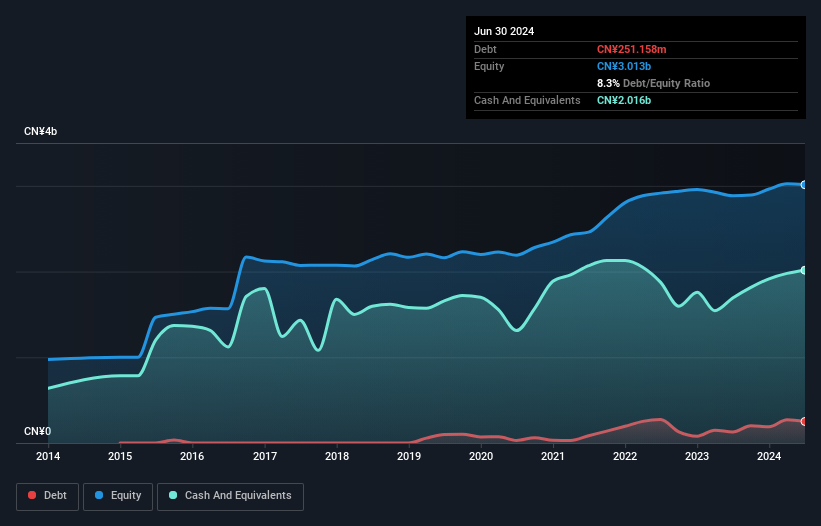Click the blue Equity endpoint marker

(x=804, y=185)
